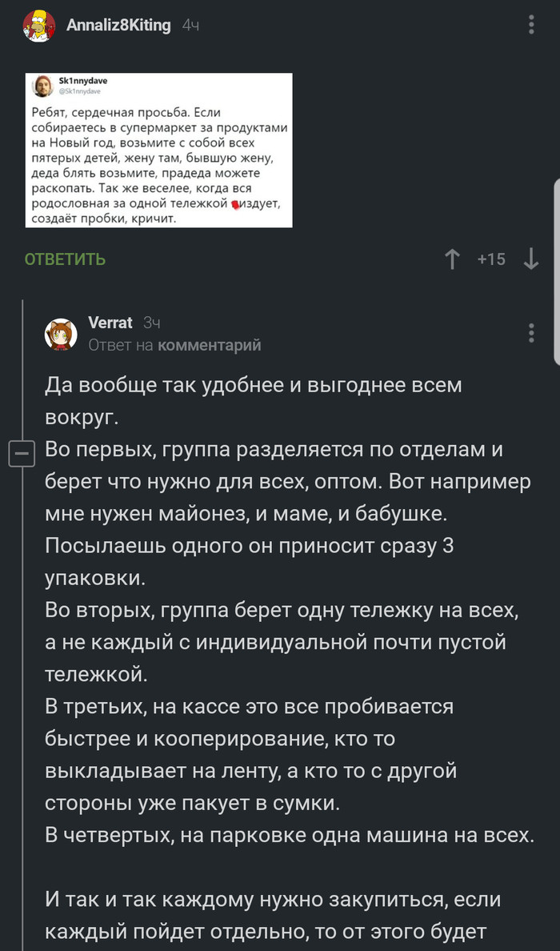Open options menu for Annaliz8Kiting's comment

[x=531, y=25]
